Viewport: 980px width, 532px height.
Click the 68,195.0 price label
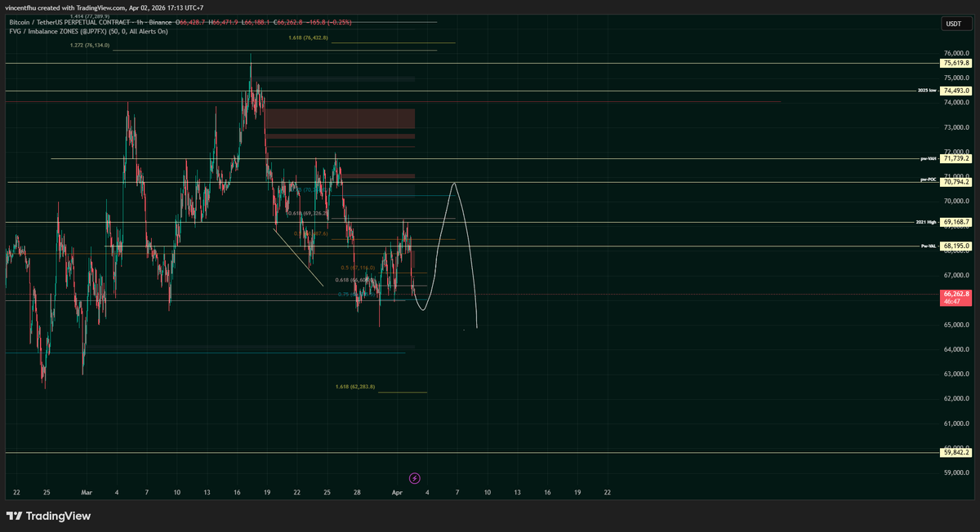pyautogui.click(x=956, y=246)
